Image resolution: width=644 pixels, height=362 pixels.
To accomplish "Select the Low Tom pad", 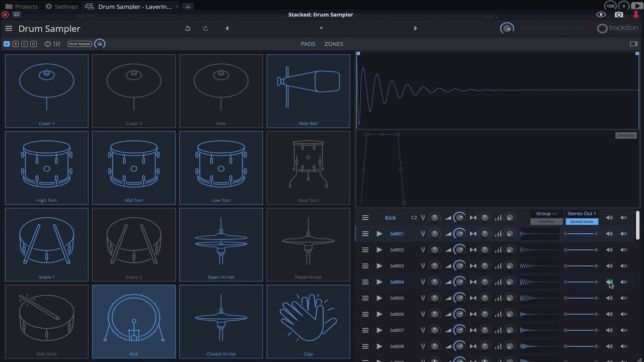I will (221, 168).
